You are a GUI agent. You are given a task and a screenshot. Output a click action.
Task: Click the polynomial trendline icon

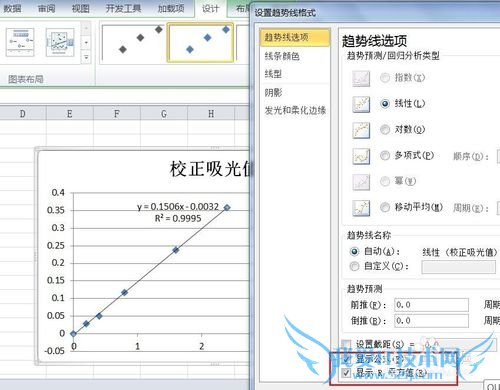(x=361, y=156)
